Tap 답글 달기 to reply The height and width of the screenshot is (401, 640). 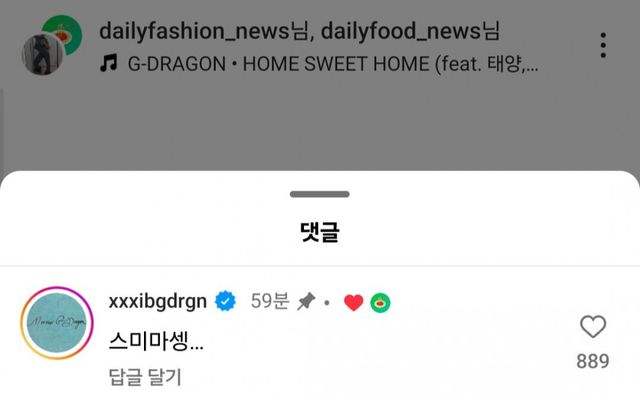pyautogui.click(x=145, y=376)
